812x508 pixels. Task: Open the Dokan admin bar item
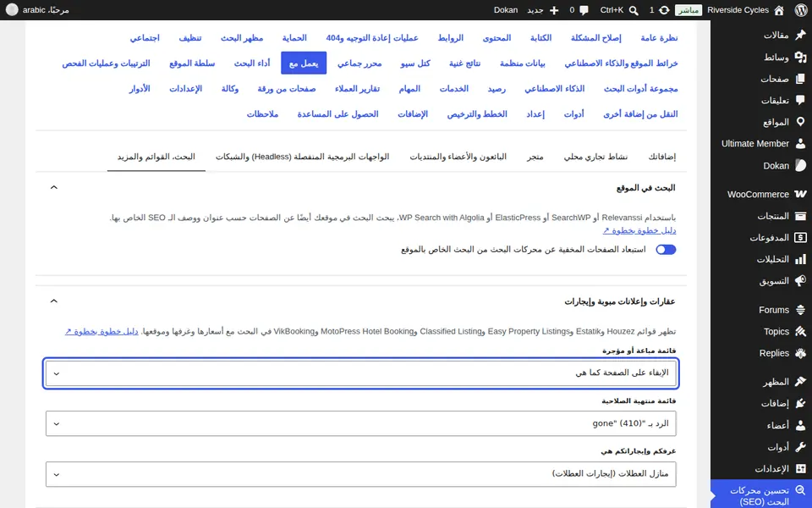(506, 10)
